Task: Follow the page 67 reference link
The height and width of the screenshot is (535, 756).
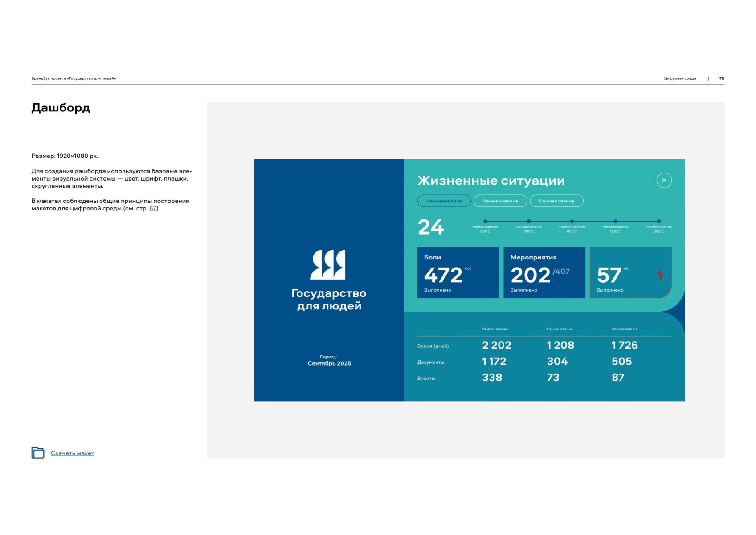Action: (x=153, y=209)
